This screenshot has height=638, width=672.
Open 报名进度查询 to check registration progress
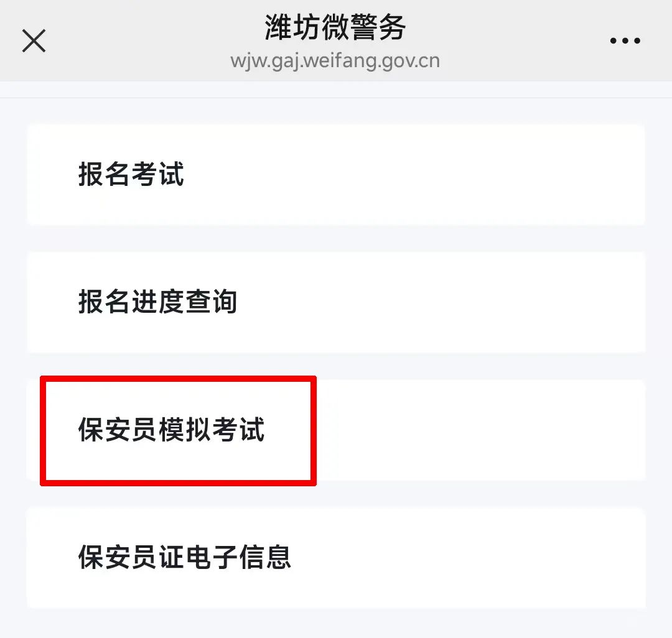(336, 302)
